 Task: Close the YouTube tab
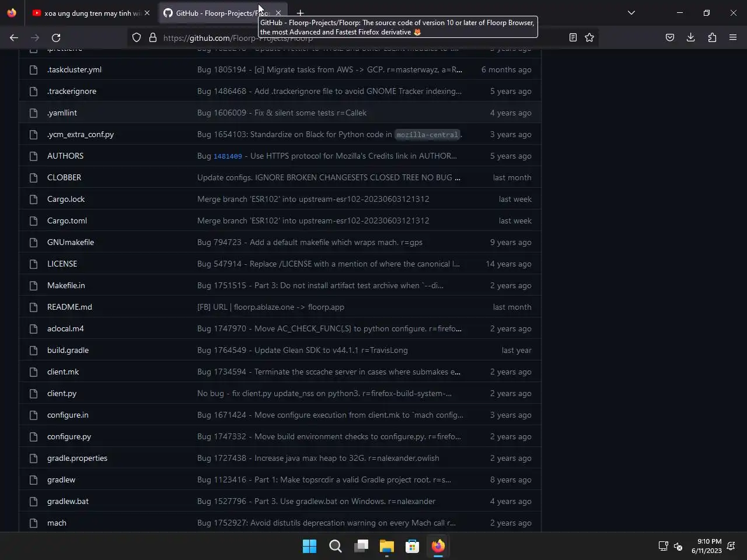tap(147, 13)
